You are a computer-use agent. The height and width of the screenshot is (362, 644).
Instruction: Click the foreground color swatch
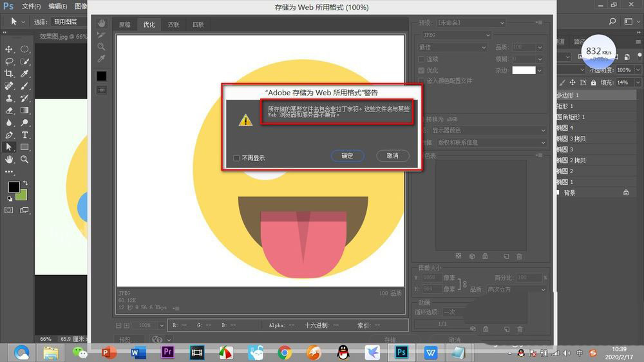[13, 187]
